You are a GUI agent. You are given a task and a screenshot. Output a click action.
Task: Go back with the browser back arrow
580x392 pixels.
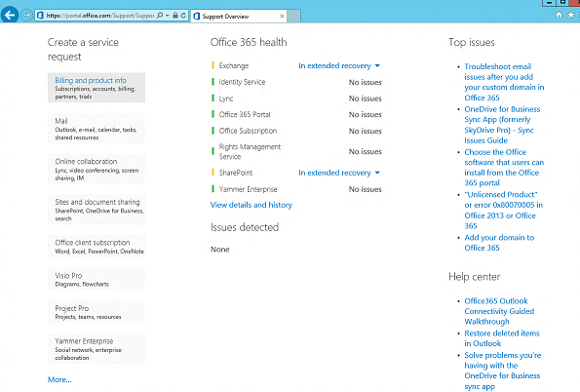click(10, 16)
